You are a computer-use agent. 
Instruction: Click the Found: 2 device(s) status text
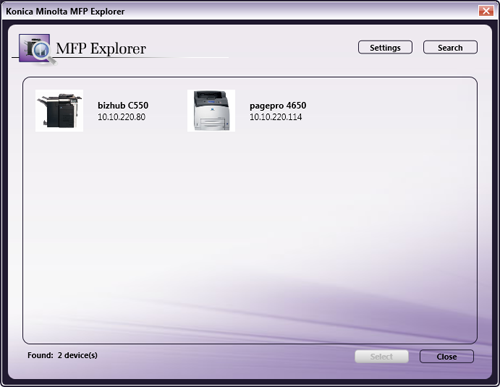tap(62, 355)
